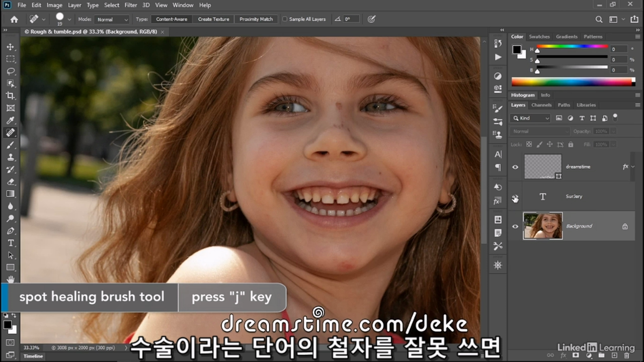Image resolution: width=644 pixels, height=362 pixels.
Task: Toggle filter for pixel layers
Action: coord(558,118)
